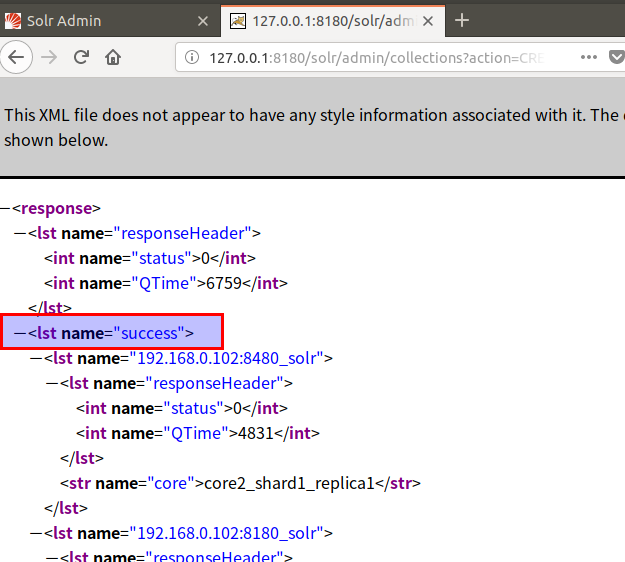Open the page actions three-dots menu
This screenshot has height=562, width=625.
click(x=589, y=57)
